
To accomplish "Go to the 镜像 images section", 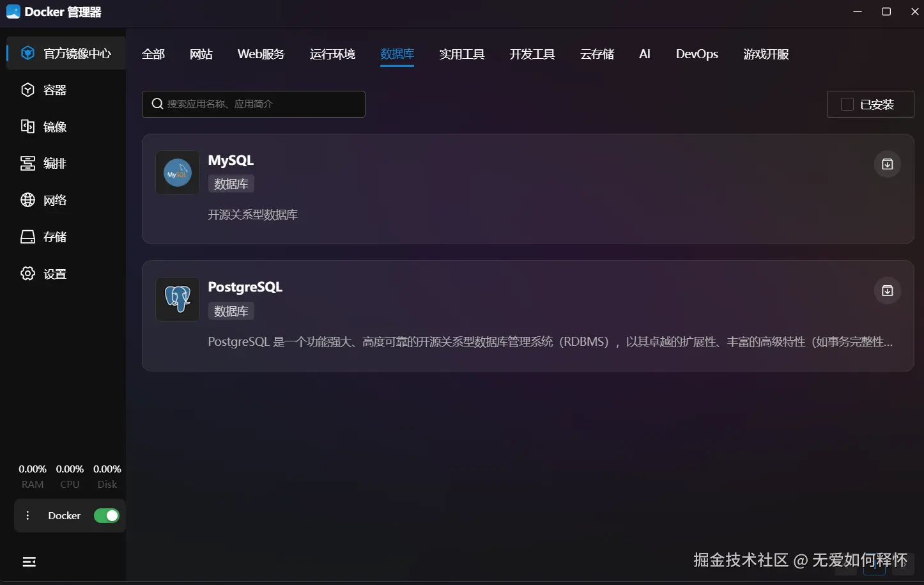I will (x=66, y=127).
